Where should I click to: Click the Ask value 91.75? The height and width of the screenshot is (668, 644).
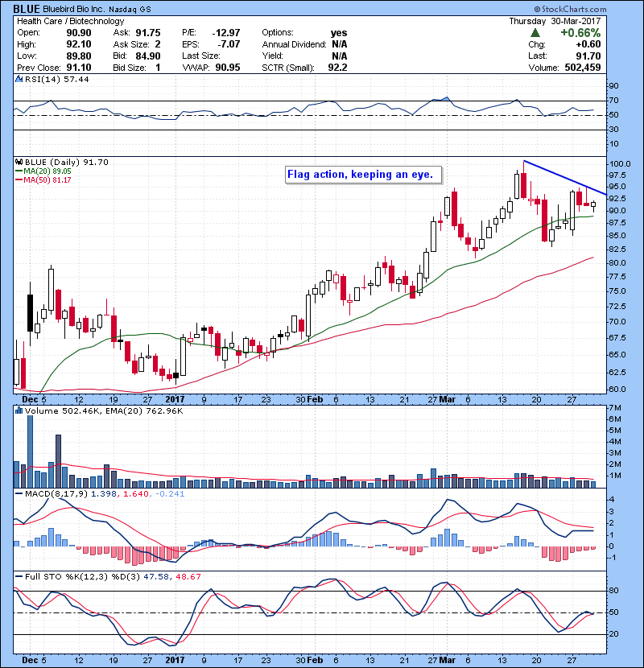148,33
